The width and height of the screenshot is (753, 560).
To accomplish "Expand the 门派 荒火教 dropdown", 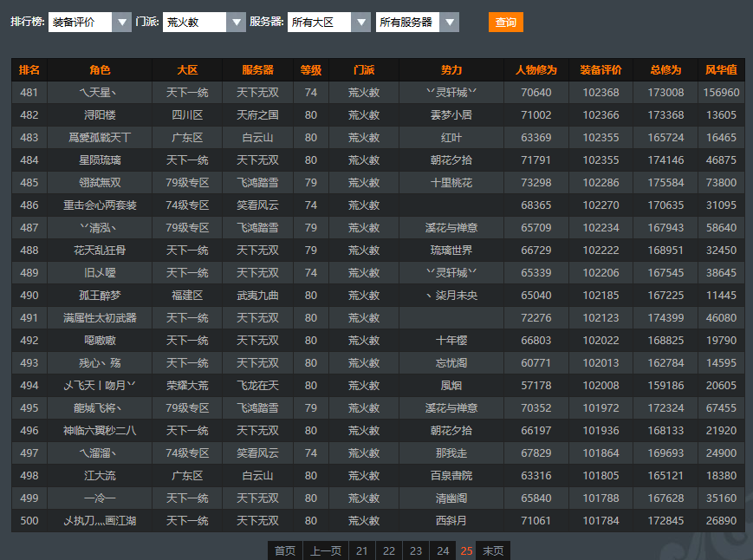I will 204,23.
